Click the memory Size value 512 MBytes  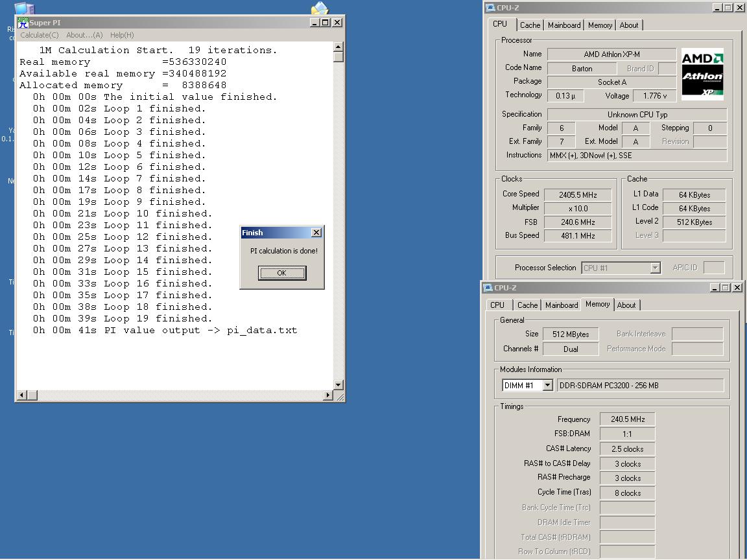[571, 334]
